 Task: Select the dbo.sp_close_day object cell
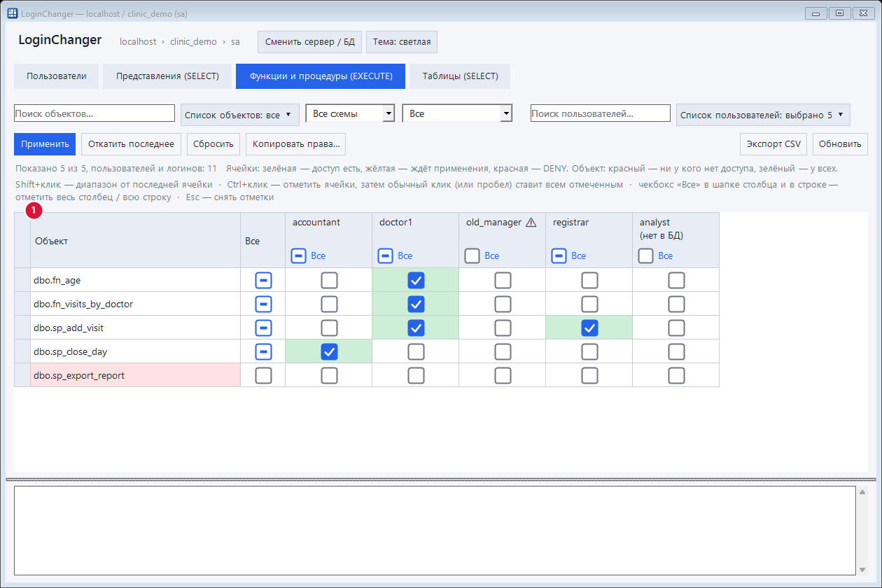tap(135, 352)
